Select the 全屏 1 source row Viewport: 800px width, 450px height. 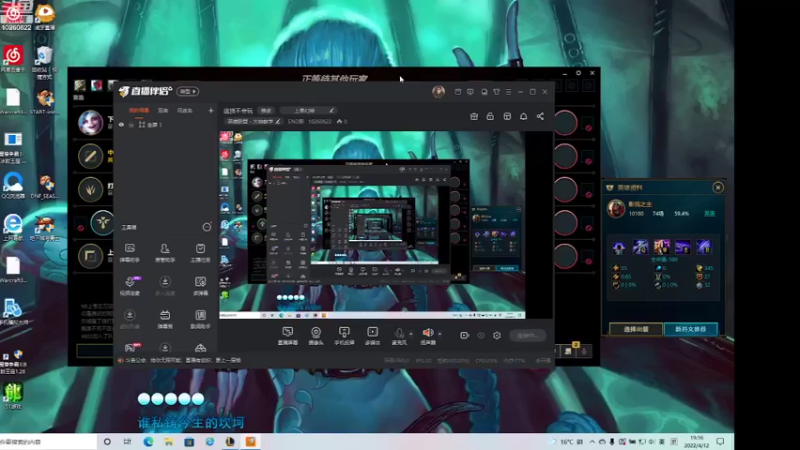coord(166,124)
